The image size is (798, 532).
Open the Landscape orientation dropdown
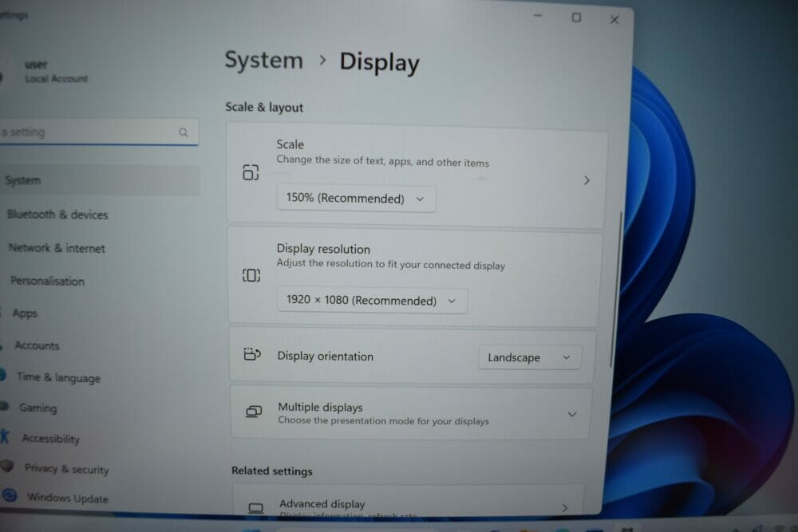tap(529, 357)
